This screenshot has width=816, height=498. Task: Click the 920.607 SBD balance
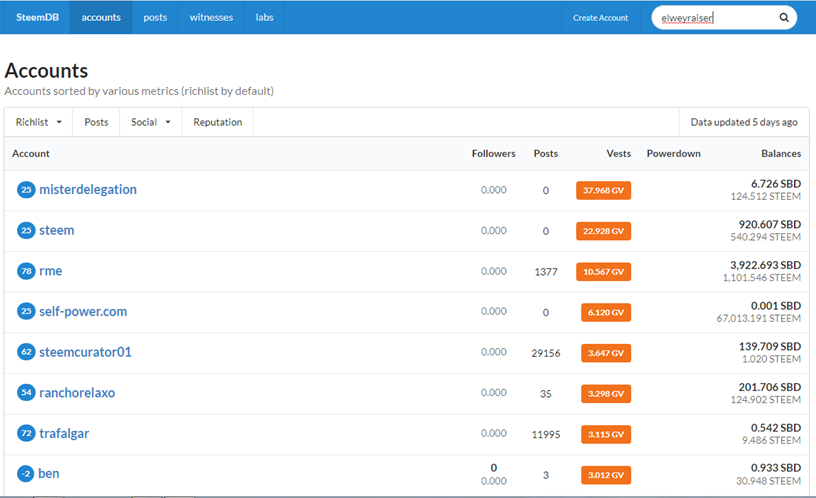(770, 224)
